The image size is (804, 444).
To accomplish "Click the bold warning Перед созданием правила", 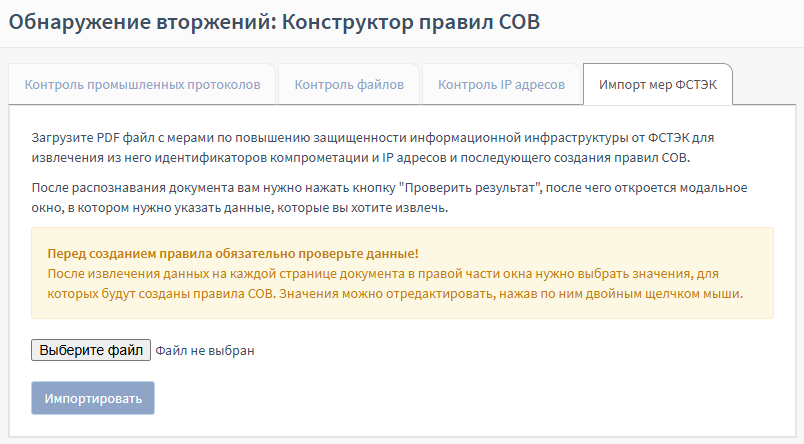I will tap(232, 254).
